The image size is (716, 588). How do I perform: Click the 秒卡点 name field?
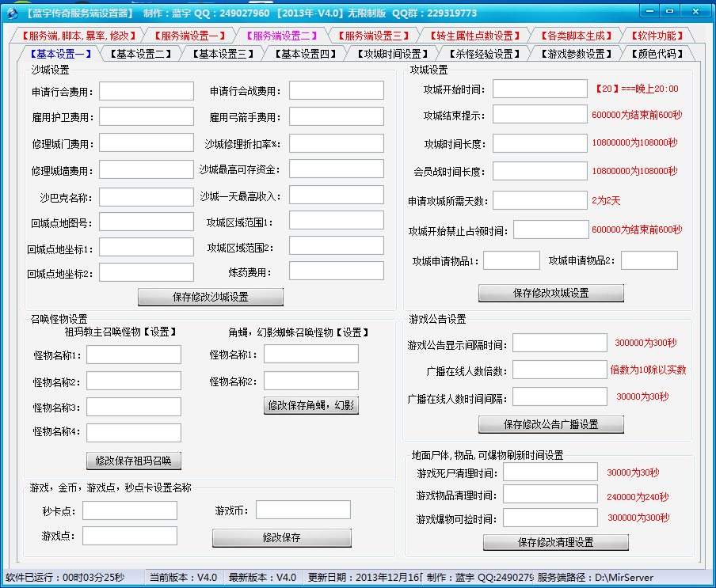pos(130,510)
